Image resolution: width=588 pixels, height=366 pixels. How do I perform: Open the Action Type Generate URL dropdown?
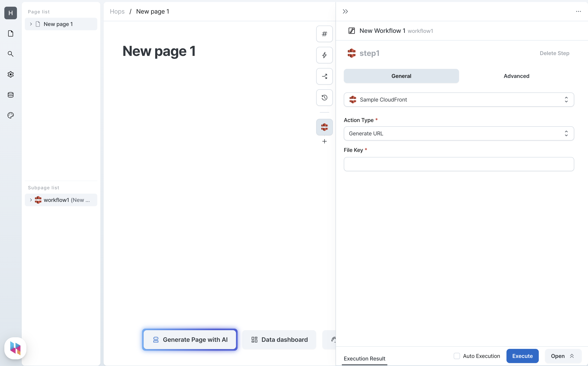(x=459, y=133)
